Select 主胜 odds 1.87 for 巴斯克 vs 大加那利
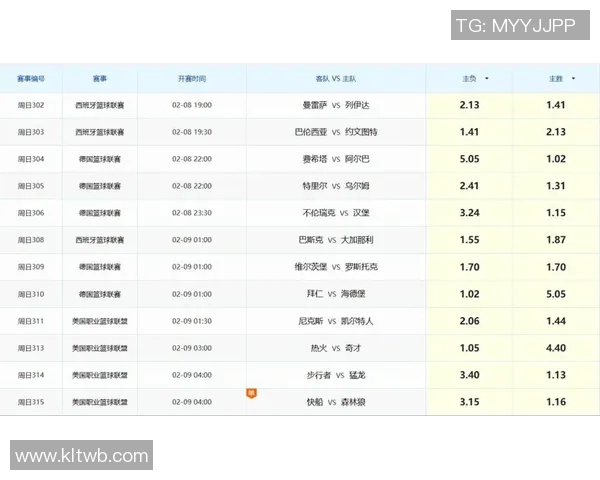 pos(556,240)
